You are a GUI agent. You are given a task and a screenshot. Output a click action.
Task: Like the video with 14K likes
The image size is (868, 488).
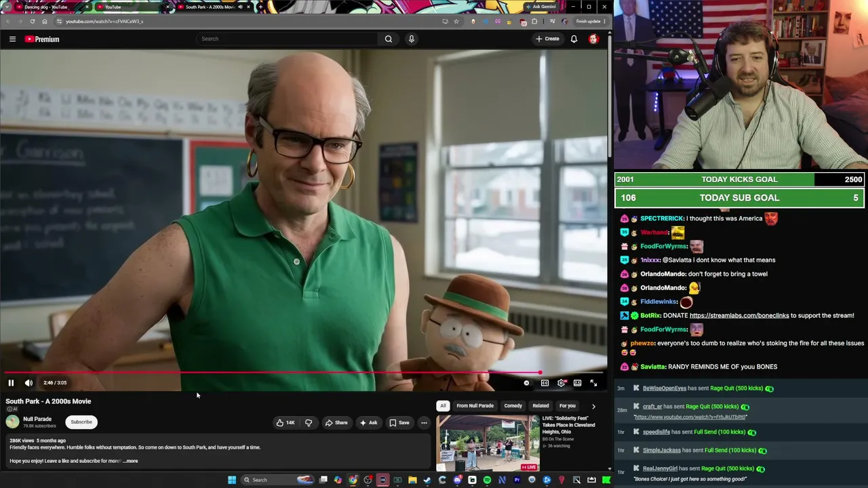(285, 423)
